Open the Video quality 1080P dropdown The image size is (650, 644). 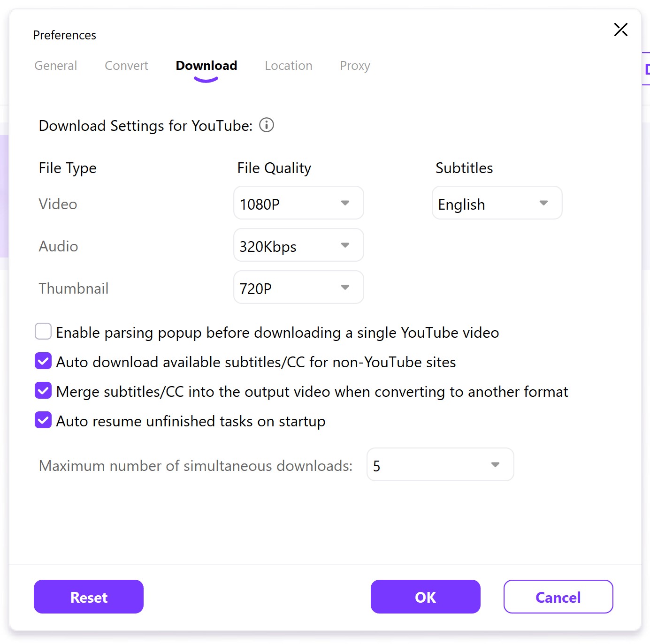[298, 203]
